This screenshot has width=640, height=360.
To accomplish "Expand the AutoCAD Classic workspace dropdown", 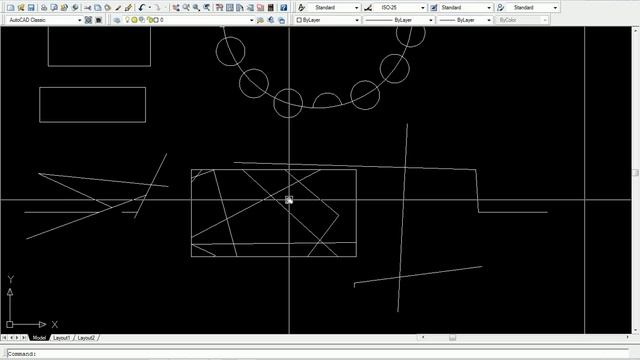I will tap(80, 20).
